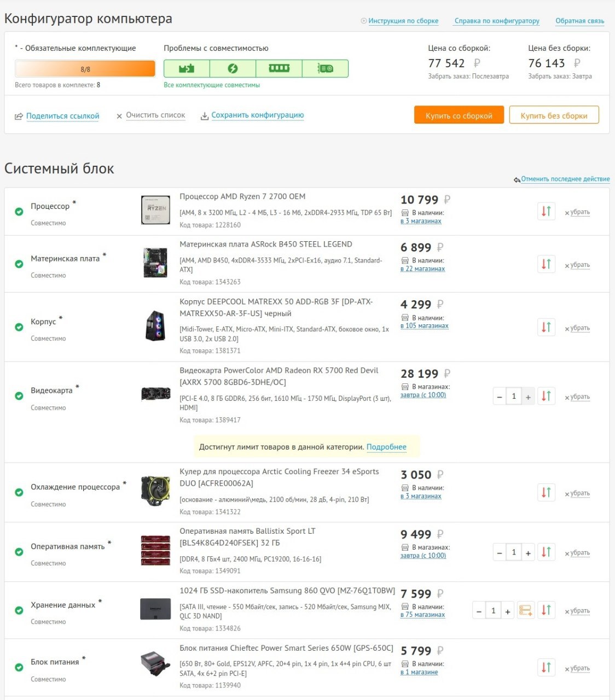Open Подробнее link in limit notice
615x700 pixels.
pyautogui.click(x=386, y=447)
